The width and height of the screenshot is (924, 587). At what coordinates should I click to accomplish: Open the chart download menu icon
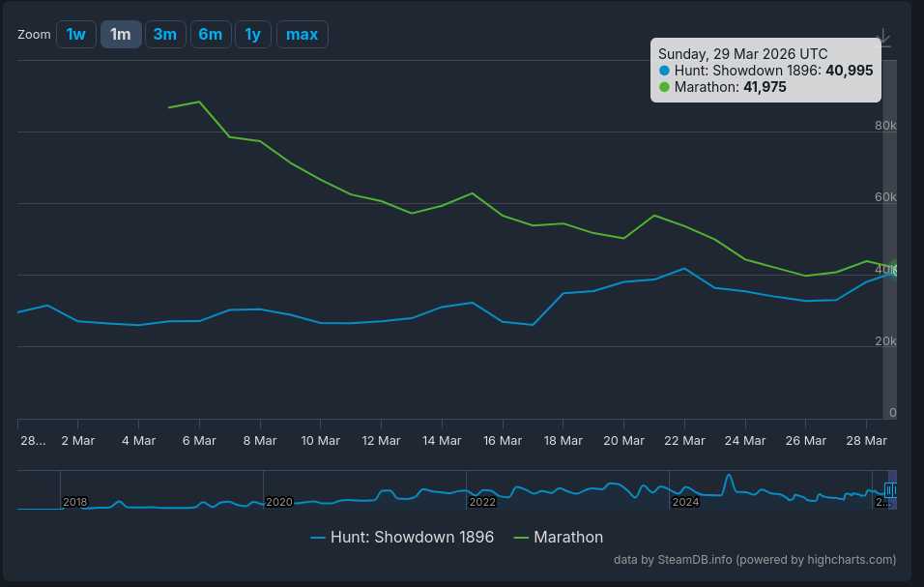click(882, 37)
